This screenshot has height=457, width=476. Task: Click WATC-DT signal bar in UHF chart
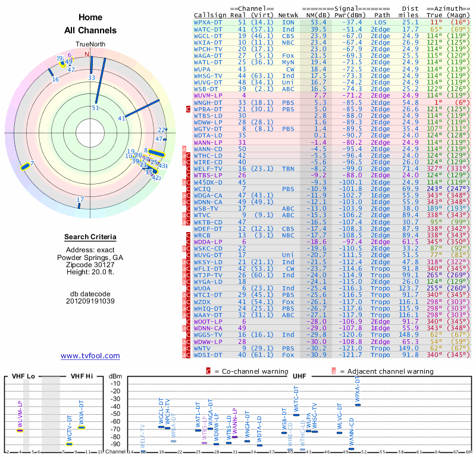296,415
